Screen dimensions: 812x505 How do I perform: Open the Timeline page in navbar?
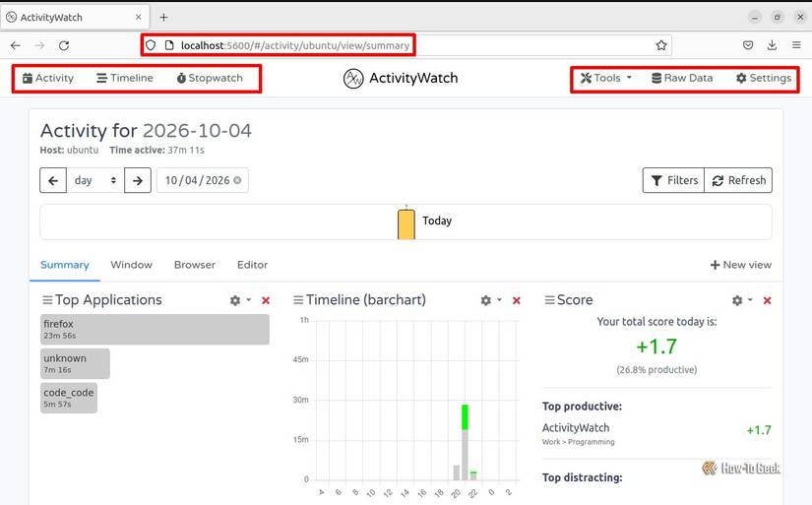125,78
